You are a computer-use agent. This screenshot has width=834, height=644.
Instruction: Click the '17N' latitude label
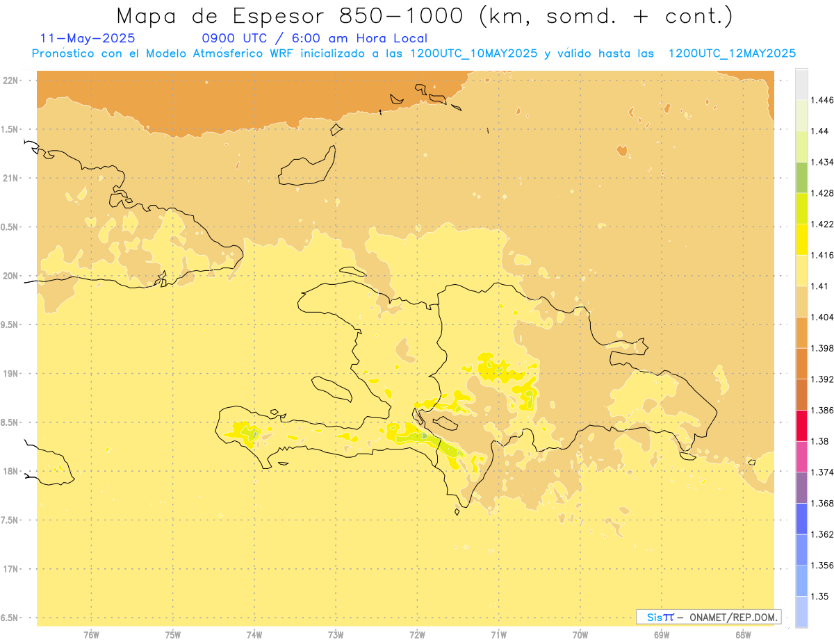[x=11, y=569]
